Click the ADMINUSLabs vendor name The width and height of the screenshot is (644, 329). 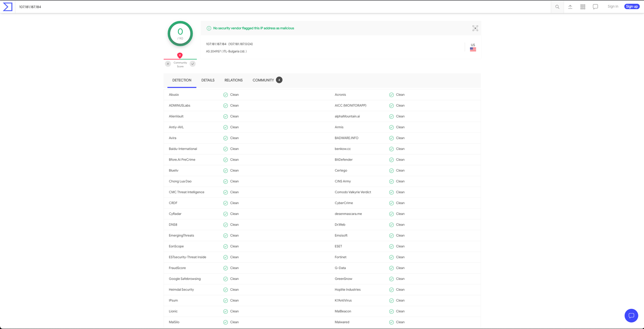click(180, 106)
